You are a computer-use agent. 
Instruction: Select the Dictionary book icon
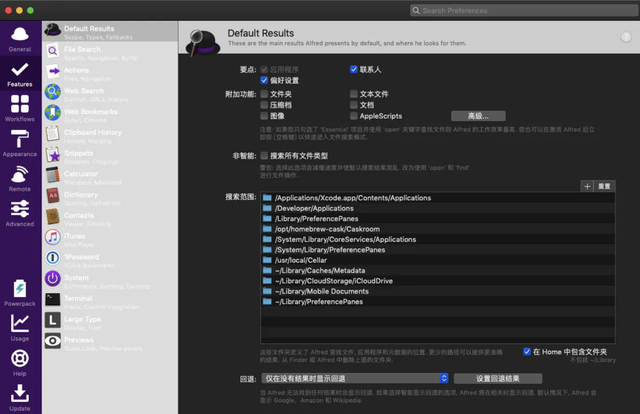click(53, 196)
